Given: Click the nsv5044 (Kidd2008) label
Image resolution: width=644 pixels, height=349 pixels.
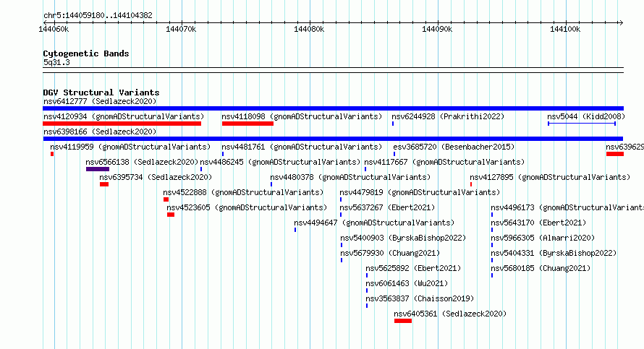Looking at the screenshot, I should [x=586, y=116].
